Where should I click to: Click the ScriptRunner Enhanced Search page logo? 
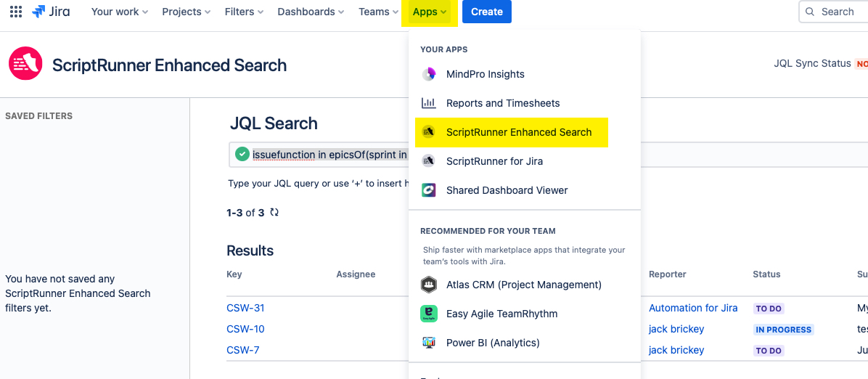coord(25,65)
